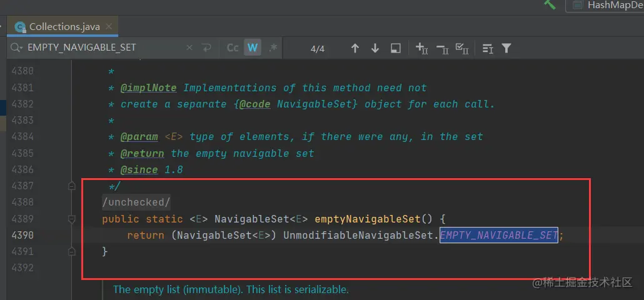The height and width of the screenshot is (300, 644).
Task: Click emptyNavigableSet method name
Action: [x=368, y=219]
